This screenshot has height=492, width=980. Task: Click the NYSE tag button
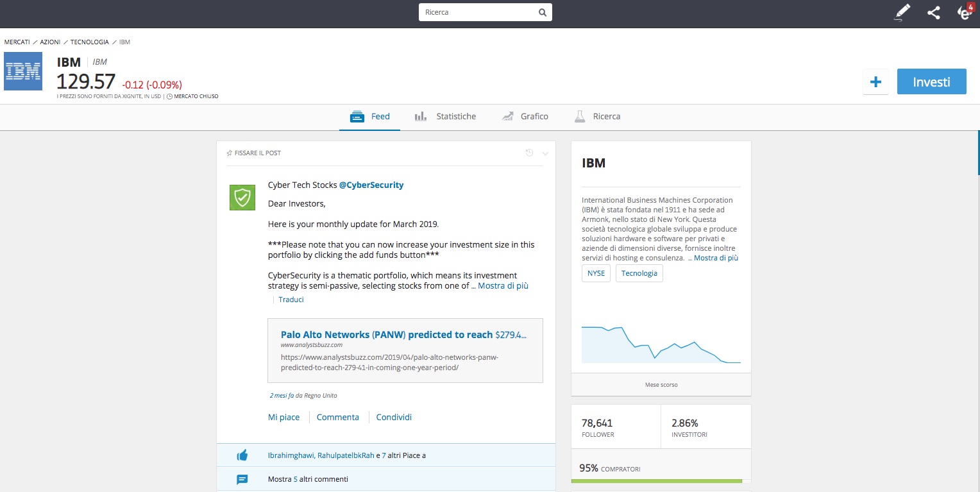[596, 273]
